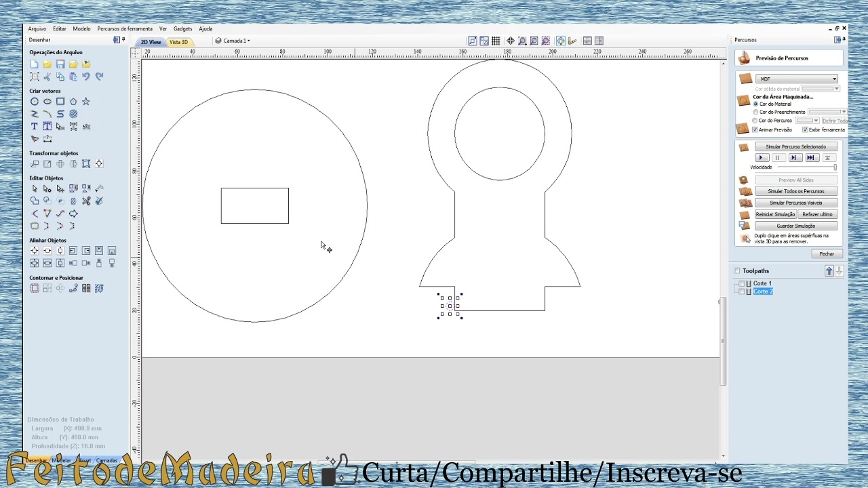Click the scissors Cut icon under Operações do Arquivo
The image size is (868, 488).
tap(47, 77)
